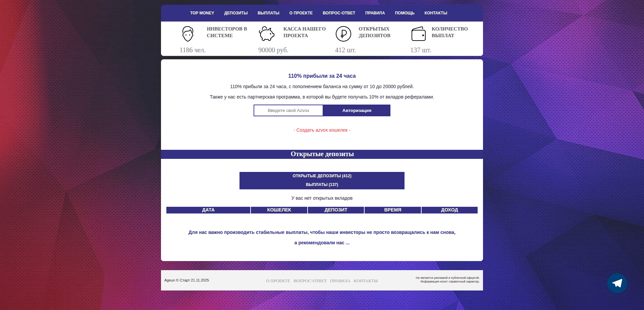Screen dimensions: 644x310
Task: Click the ДОХОД table column header
Action: coord(449,210)
